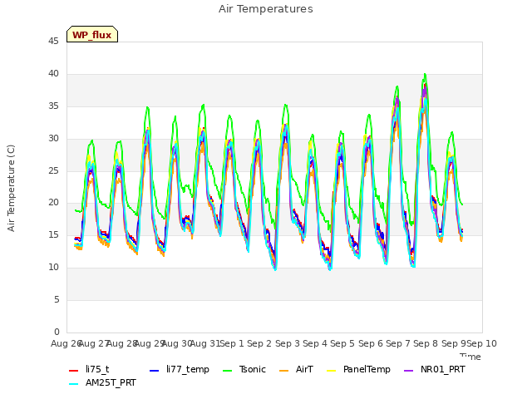The image size is (532, 399).
Task: Click the Sep 3 x-axis tick label
Action: 288,343
